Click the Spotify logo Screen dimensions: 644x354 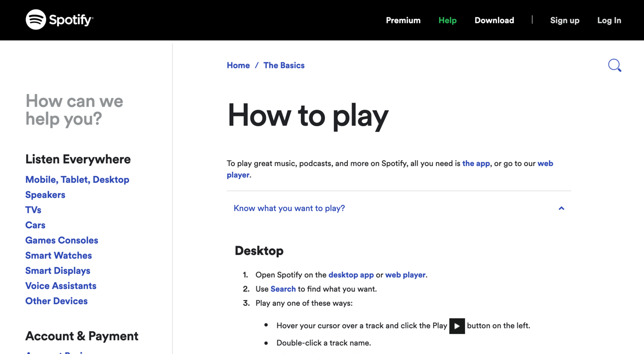[59, 19]
